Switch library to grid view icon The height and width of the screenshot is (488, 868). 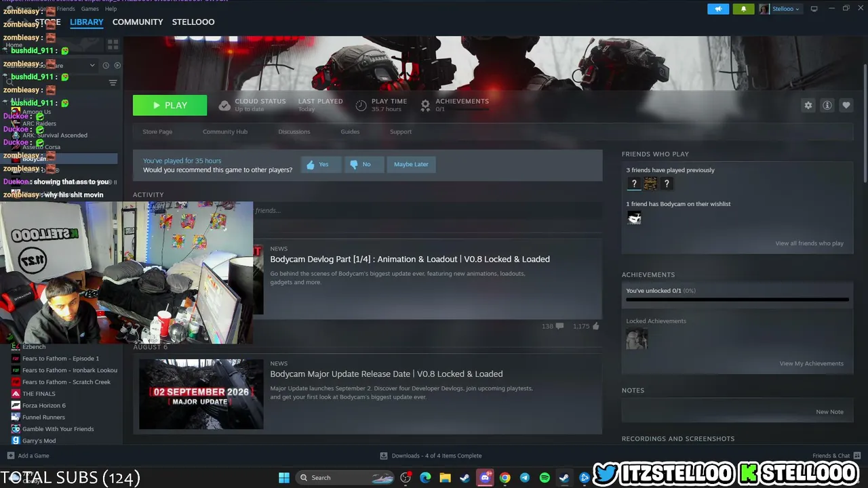click(113, 45)
